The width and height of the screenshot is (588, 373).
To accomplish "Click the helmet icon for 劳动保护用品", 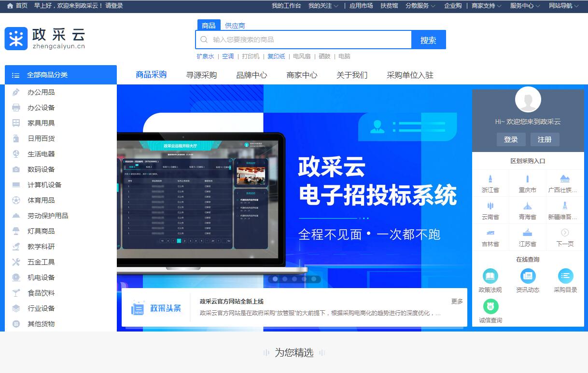I will point(16,216).
